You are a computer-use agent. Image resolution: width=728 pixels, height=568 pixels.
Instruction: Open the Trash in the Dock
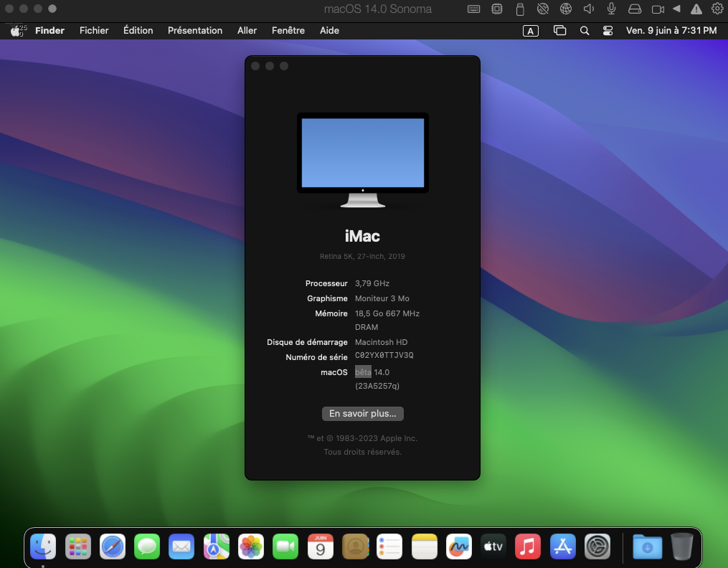pyautogui.click(x=682, y=546)
